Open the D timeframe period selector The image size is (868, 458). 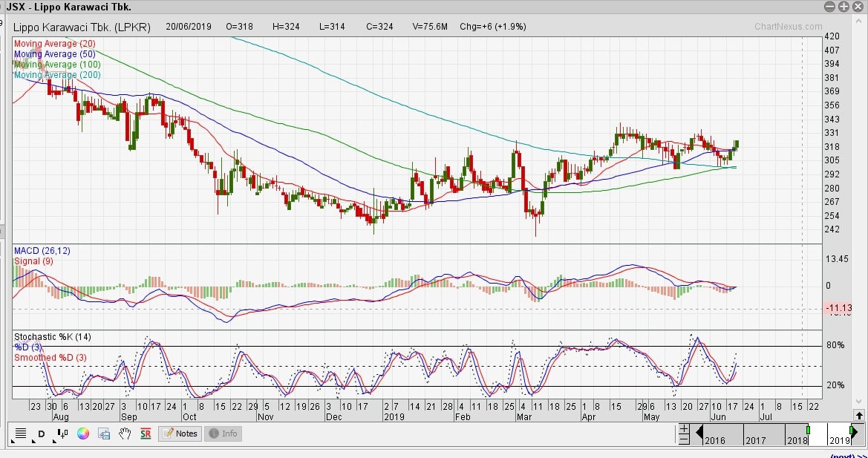point(41,434)
